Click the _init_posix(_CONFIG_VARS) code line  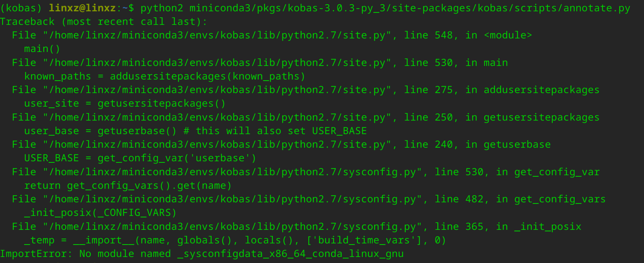(x=100, y=213)
